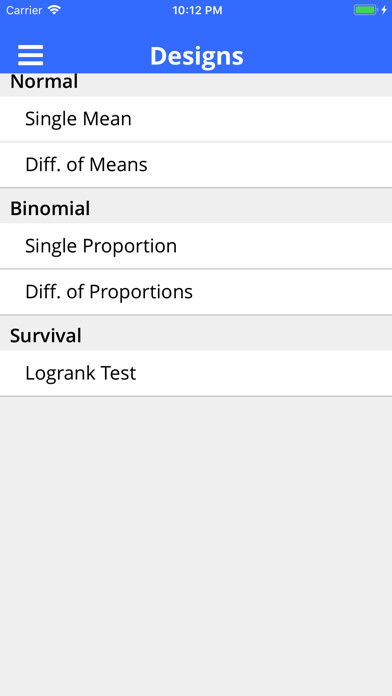
Task: Tap empty gray area below Logrank Test
Action: [196, 546]
